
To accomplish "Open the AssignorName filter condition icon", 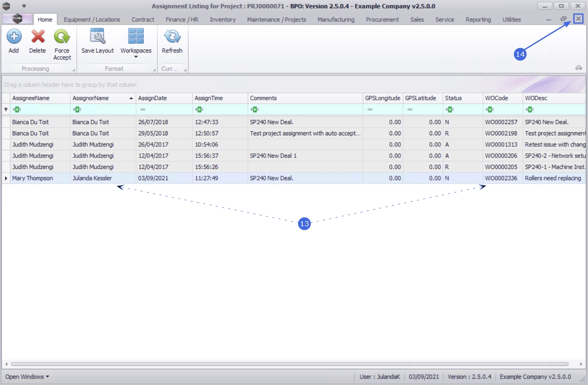I will point(77,110).
